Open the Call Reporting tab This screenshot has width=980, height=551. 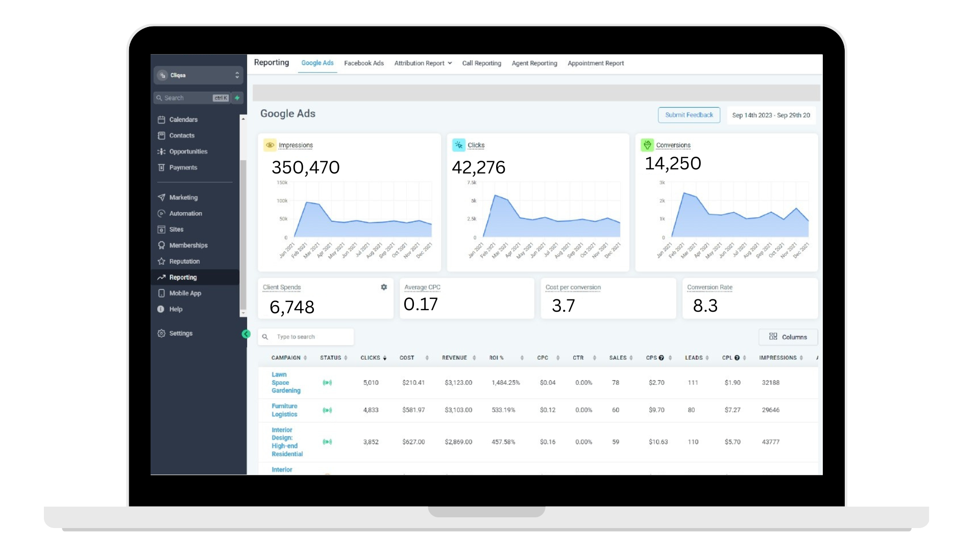[481, 63]
